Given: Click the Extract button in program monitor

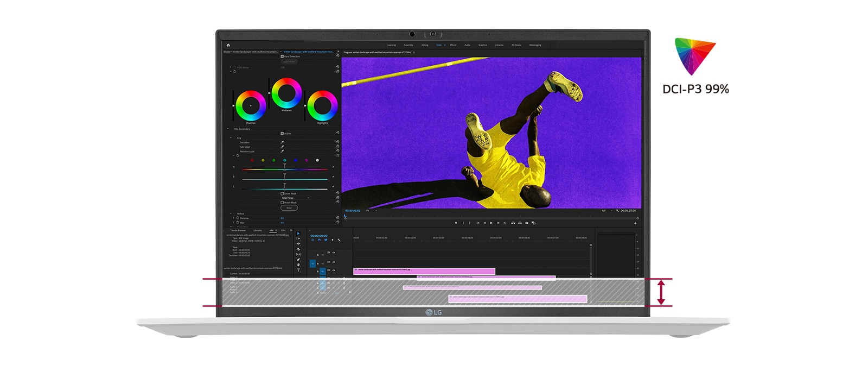Looking at the screenshot, I should tap(520, 223).
